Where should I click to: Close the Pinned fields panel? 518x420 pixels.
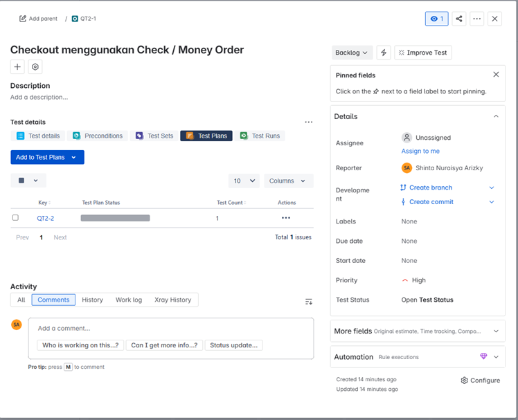496,75
